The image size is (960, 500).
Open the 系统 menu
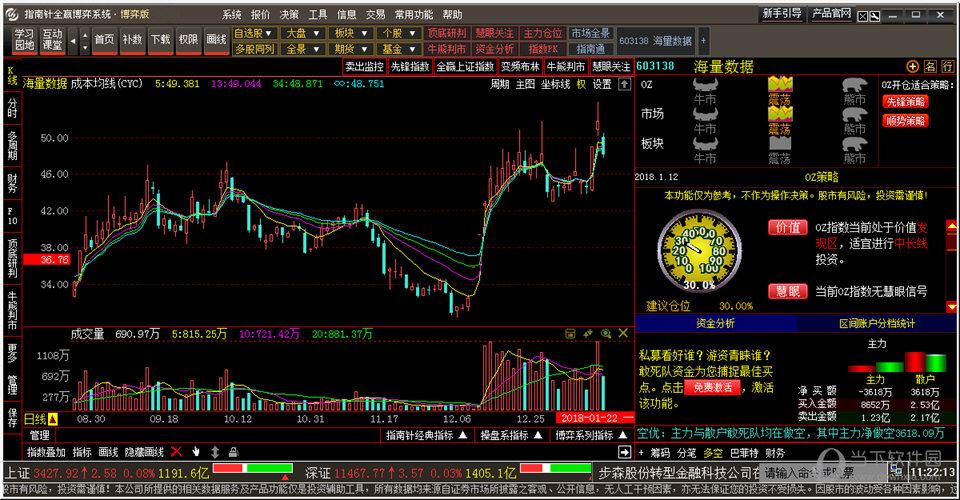coord(231,14)
